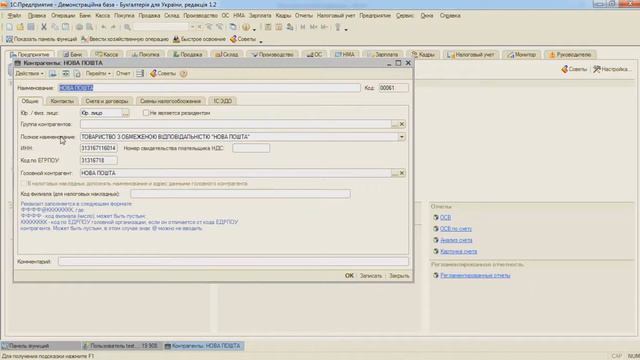Click the Код по ЕГРПОУ field
The height and width of the screenshot is (360, 640).
tap(98, 160)
